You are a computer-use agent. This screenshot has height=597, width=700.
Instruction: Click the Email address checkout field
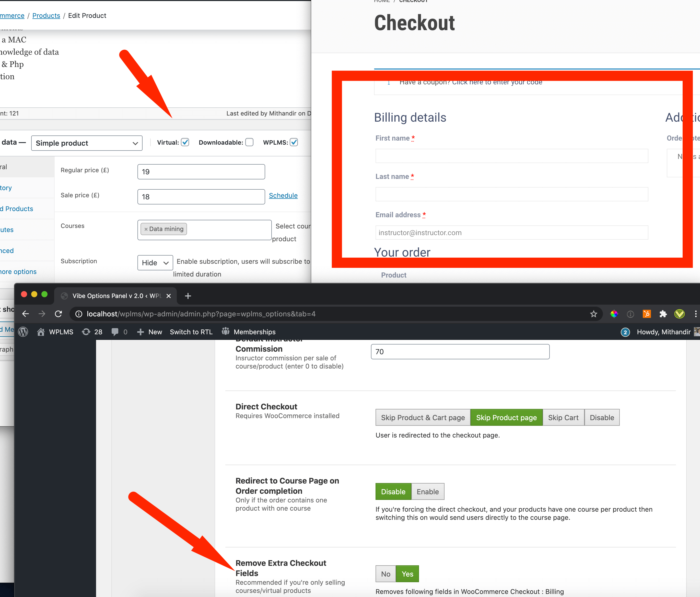[511, 233]
